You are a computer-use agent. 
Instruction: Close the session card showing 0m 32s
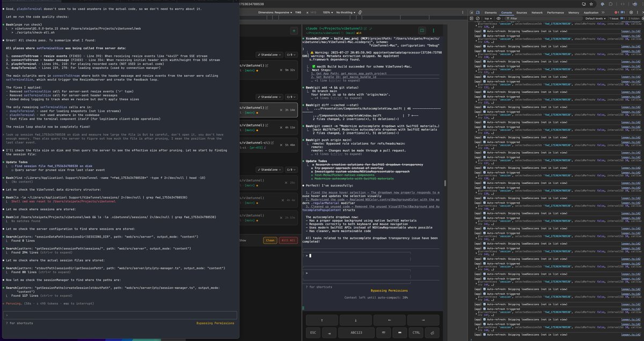tap(281, 70)
